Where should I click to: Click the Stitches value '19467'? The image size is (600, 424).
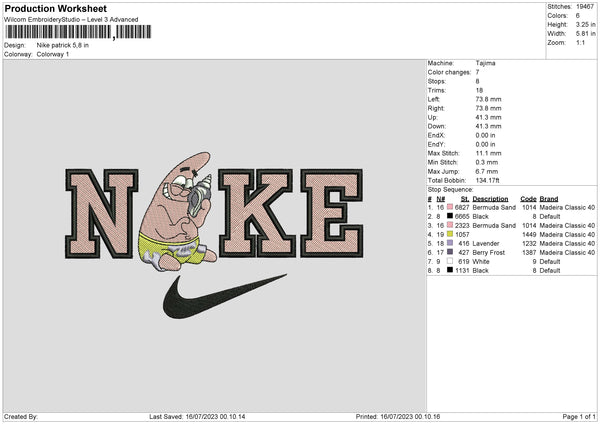(x=585, y=7)
